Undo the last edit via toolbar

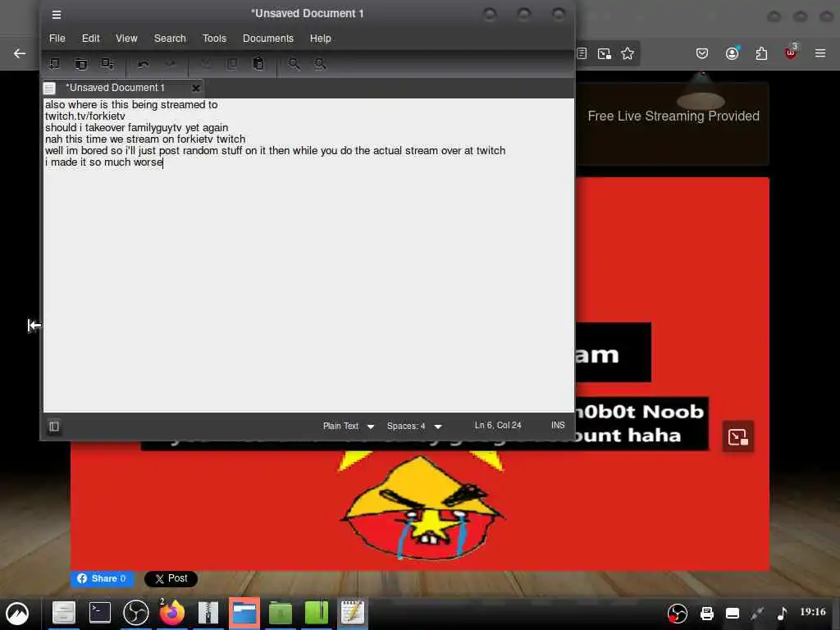click(144, 64)
